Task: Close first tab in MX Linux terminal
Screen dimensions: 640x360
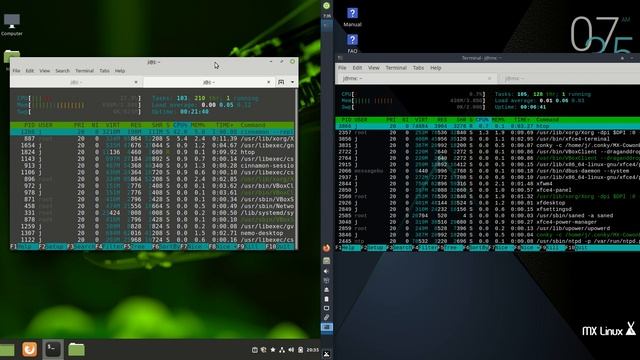Action: 489,78
